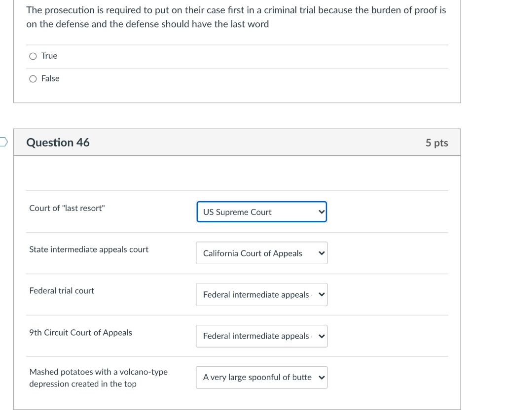This screenshot has width=505, height=420.
Task: Click the Court of "last resort" prompt
Action: point(67,208)
